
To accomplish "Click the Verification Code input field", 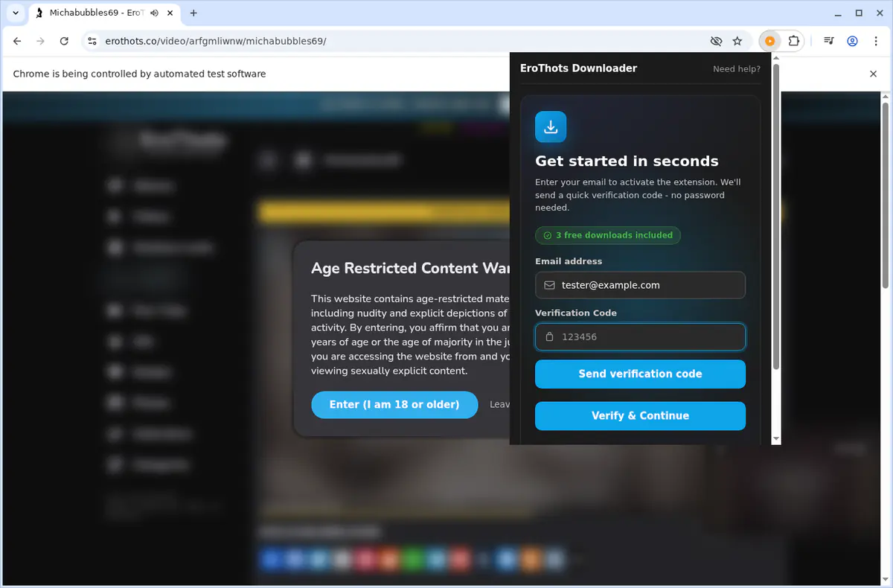I will 640,336.
